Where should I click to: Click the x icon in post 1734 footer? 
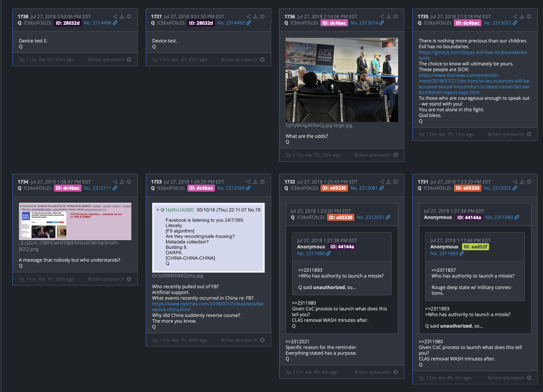tap(129, 279)
